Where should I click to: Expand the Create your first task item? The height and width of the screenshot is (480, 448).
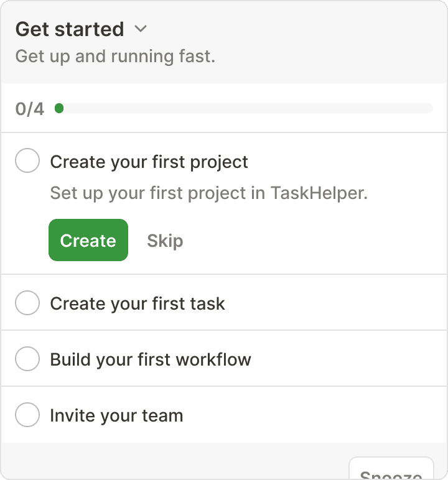(138, 303)
